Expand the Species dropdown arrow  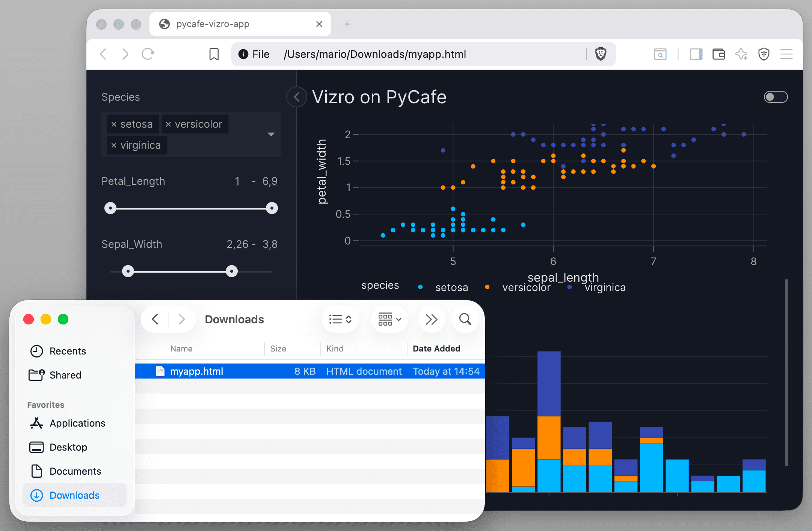[x=271, y=134]
